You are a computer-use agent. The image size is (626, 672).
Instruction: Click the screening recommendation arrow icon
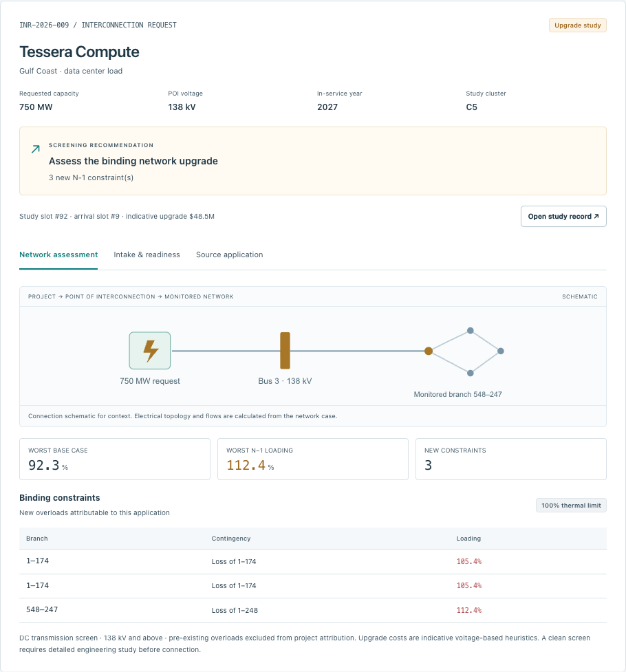(36, 149)
